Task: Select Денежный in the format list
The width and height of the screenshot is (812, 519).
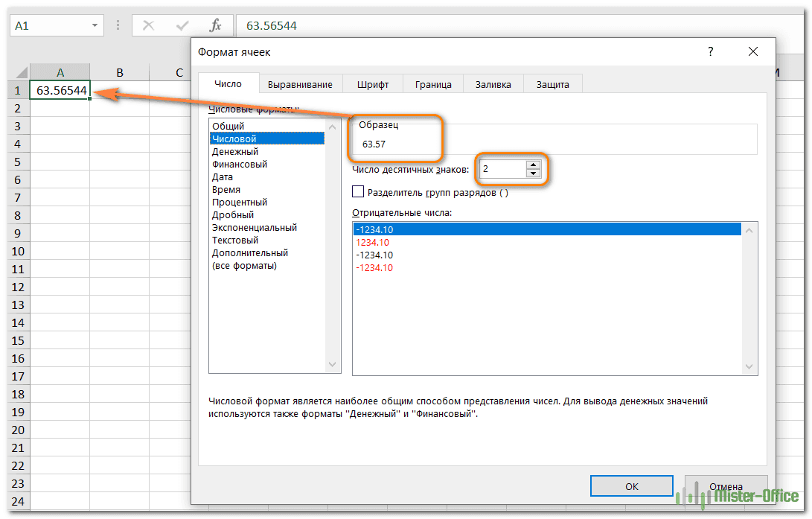Action: [235, 151]
